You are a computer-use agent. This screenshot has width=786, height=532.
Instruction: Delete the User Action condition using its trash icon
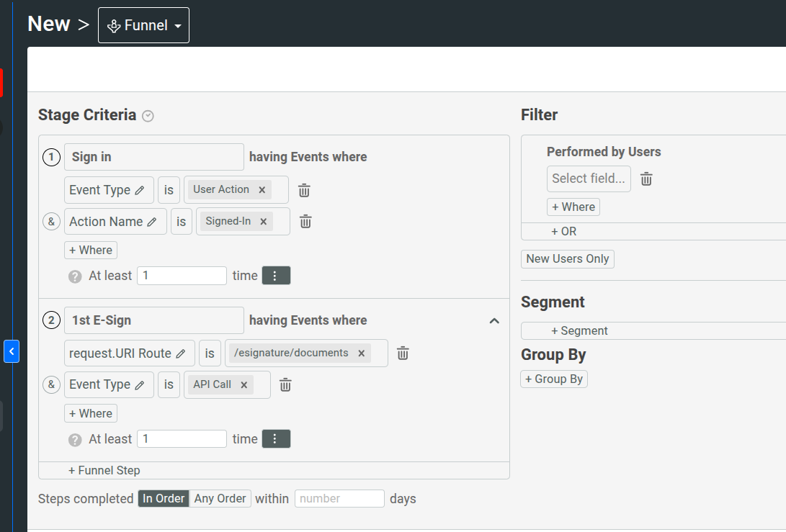click(304, 190)
